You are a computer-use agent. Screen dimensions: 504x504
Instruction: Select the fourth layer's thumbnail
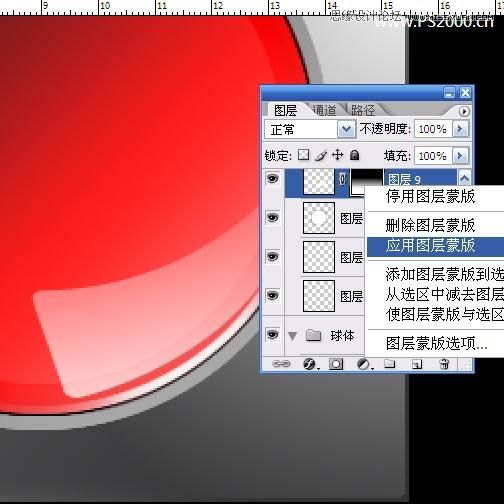tap(319, 296)
